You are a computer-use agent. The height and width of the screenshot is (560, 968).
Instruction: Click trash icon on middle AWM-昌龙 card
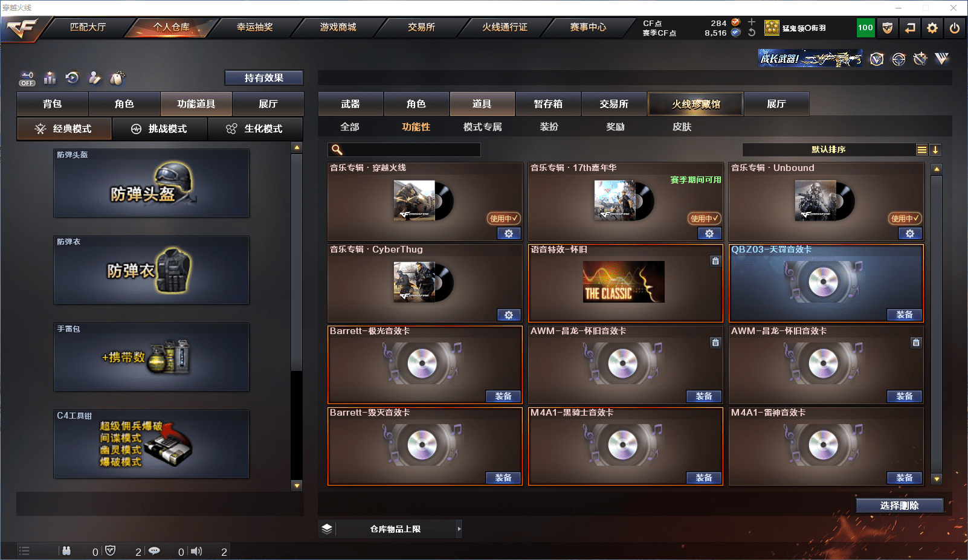click(x=715, y=343)
